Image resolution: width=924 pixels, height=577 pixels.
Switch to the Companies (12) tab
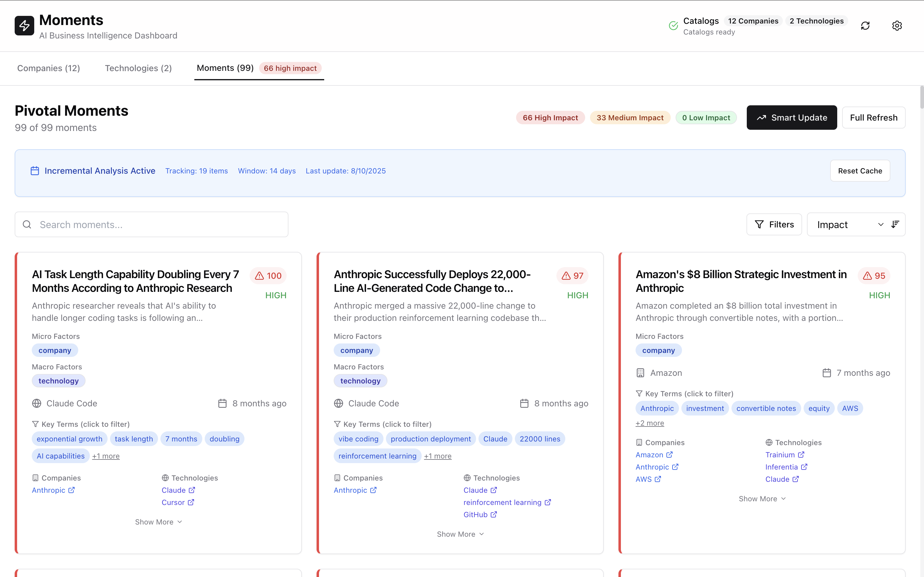(49, 68)
